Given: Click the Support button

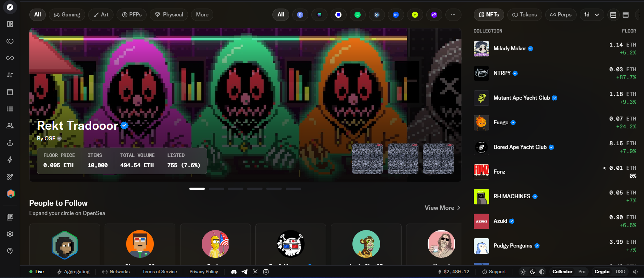Looking at the screenshot, I should 494,272.
